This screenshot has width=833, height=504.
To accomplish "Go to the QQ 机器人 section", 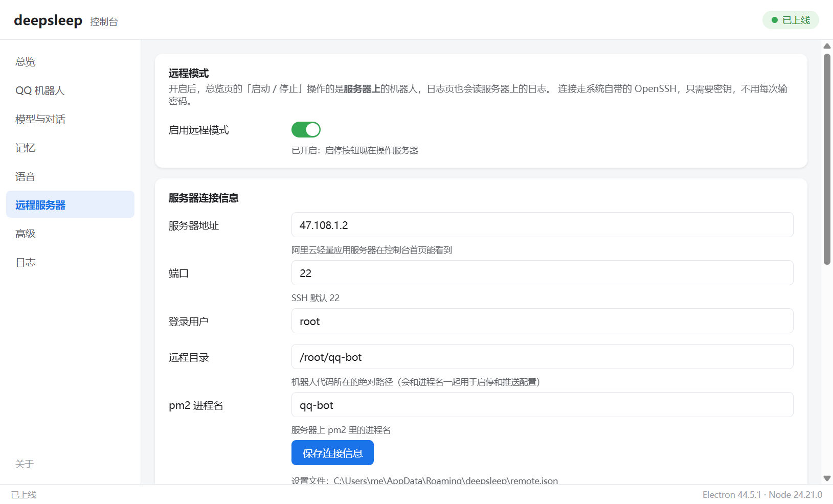I will (x=70, y=90).
